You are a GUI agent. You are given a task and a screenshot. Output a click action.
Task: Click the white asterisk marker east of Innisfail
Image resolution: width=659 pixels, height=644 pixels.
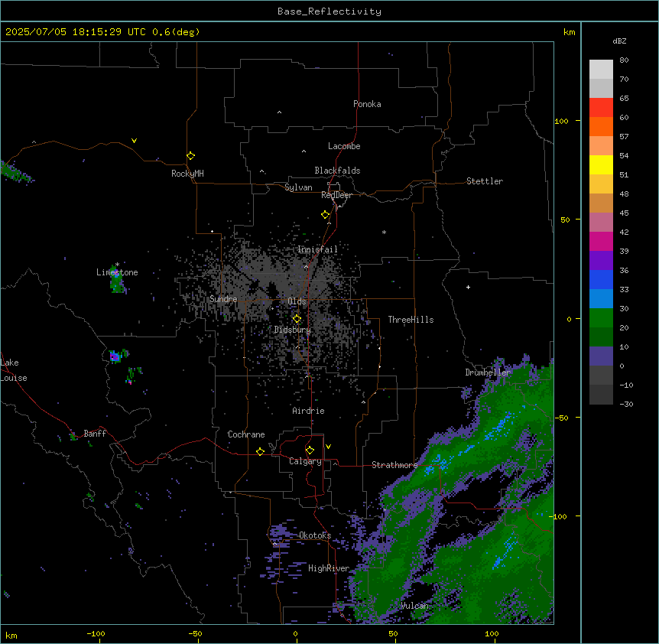tap(384, 232)
